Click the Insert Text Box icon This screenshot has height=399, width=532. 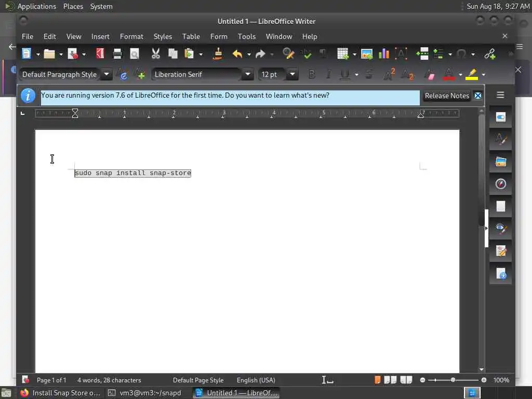coord(401,54)
